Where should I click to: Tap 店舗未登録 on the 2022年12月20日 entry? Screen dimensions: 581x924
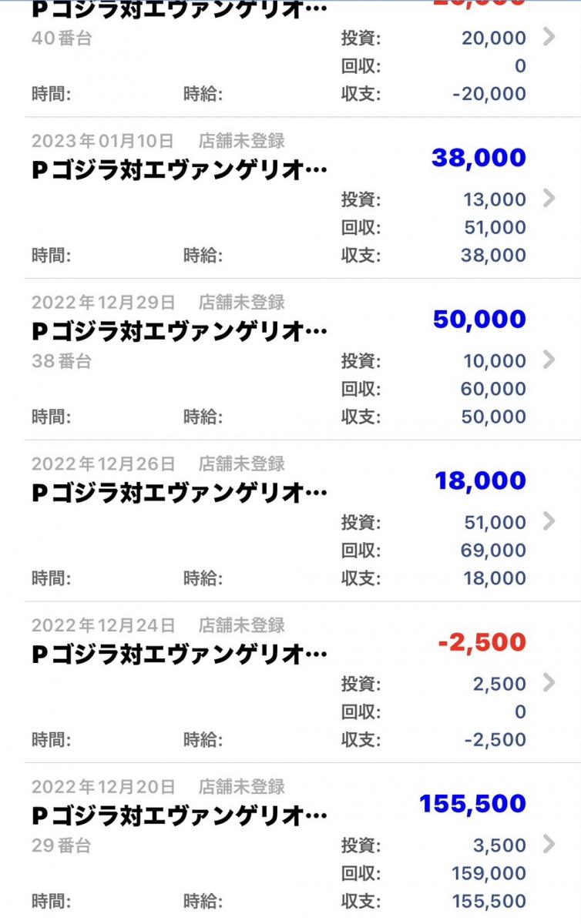click(x=242, y=787)
